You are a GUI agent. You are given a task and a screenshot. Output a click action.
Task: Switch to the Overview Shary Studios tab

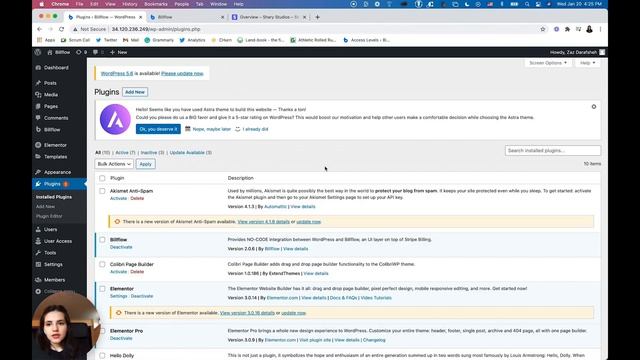269,17
